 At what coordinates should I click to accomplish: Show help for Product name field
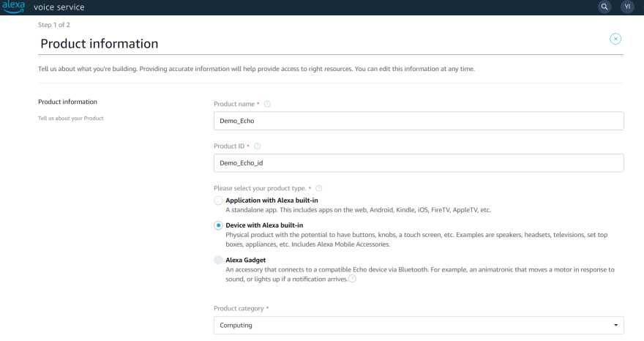(267, 104)
